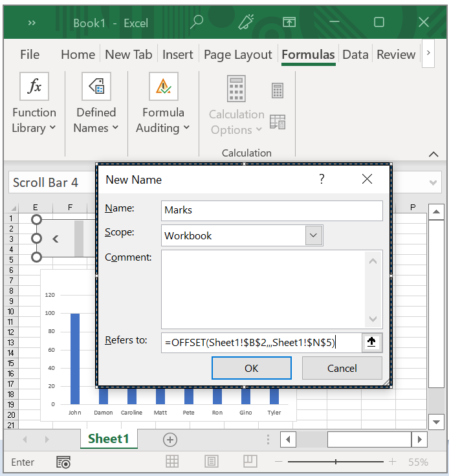Click the select all corner triangle
449x476 pixels.
13,208
